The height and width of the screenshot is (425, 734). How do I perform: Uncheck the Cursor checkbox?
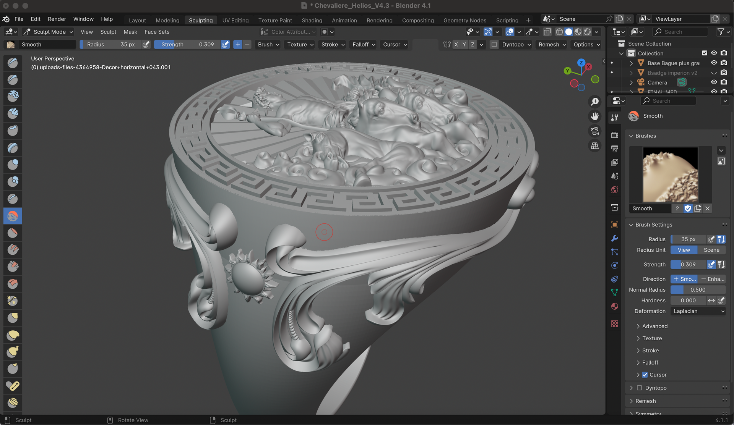pyautogui.click(x=643, y=374)
